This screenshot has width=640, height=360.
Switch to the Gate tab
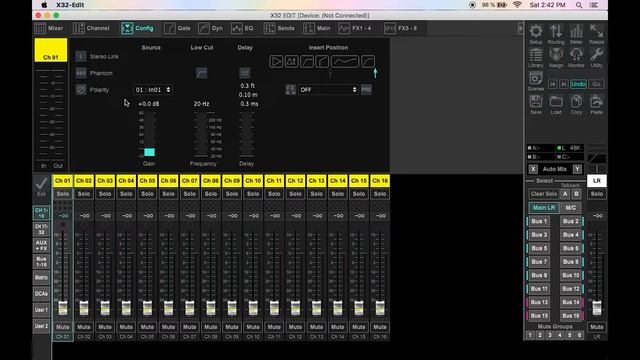pyautogui.click(x=178, y=28)
